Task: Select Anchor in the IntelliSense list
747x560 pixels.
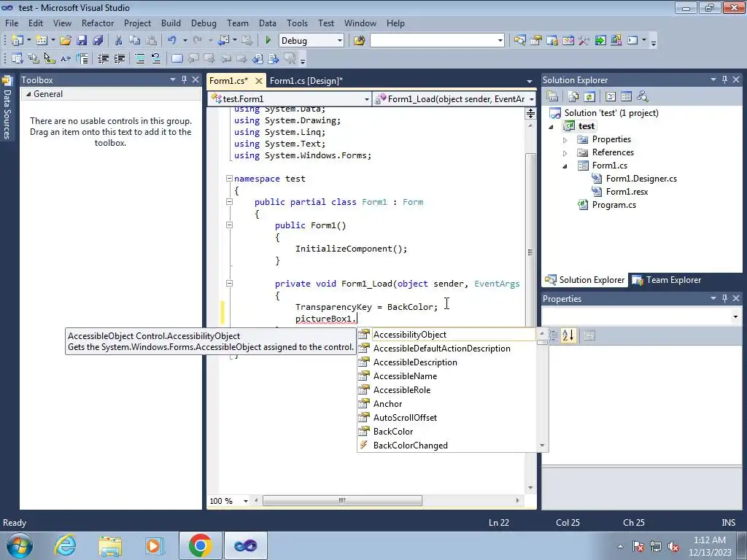Action: tap(447, 404)
